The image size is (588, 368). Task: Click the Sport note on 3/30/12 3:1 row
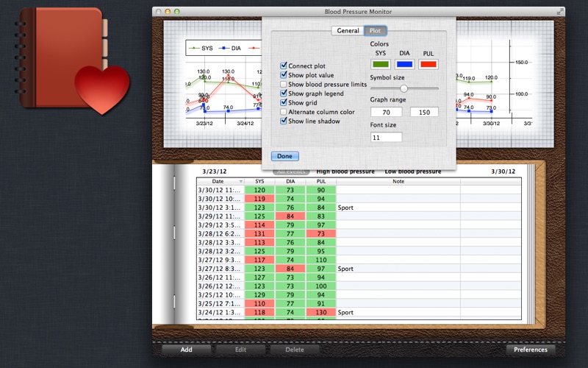[x=345, y=208]
